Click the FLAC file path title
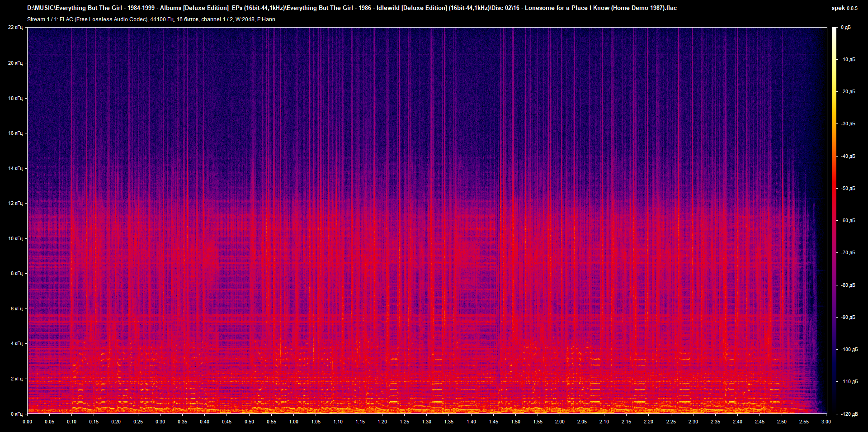The image size is (868, 432). (x=352, y=8)
